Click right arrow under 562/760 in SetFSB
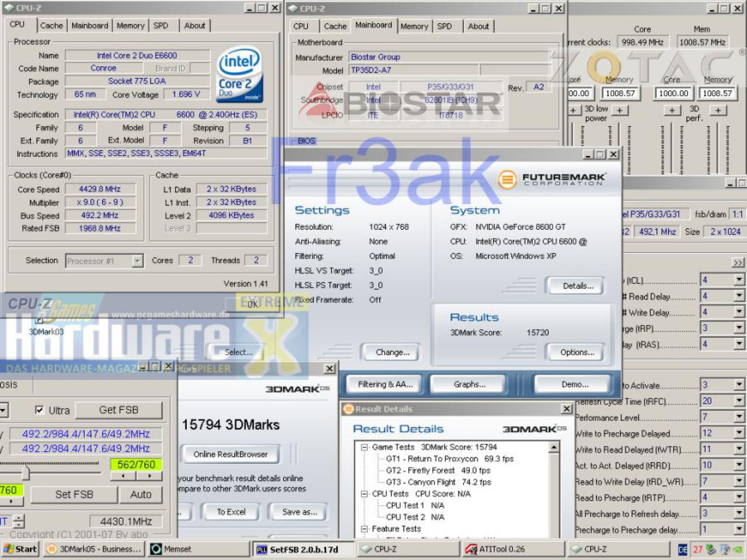 click(149, 476)
